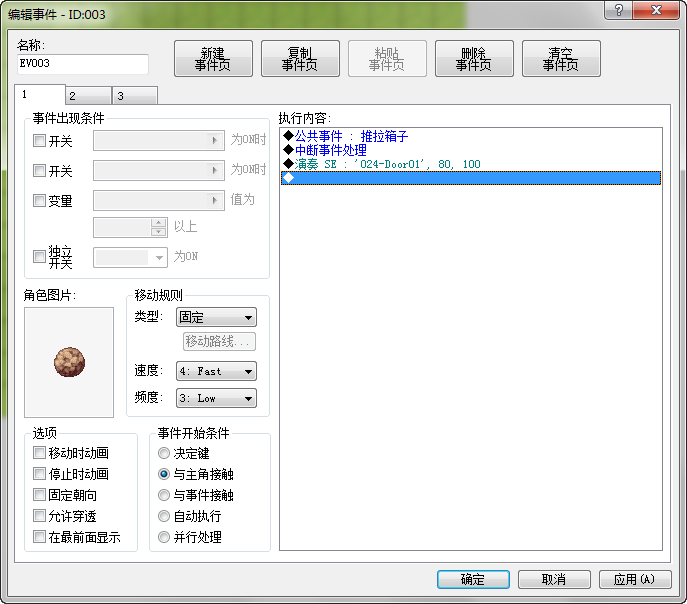Open the first 开关 selector arrow

coord(214,140)
